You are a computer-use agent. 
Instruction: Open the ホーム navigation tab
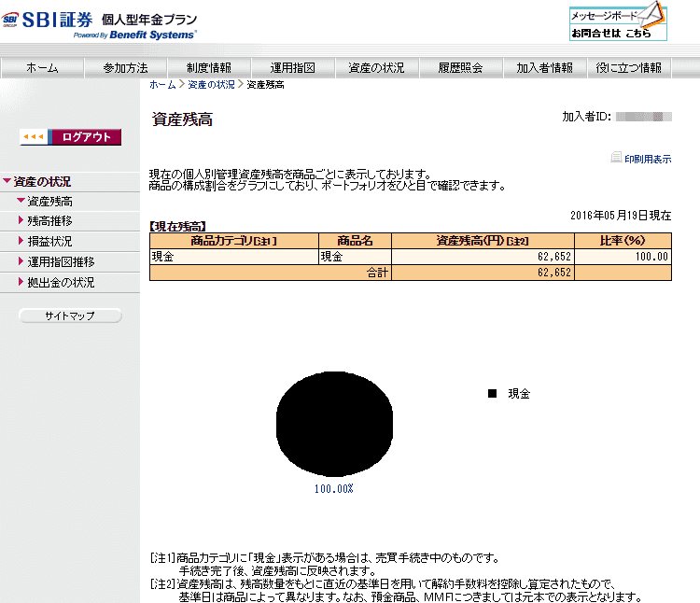[x=42, y=68]
